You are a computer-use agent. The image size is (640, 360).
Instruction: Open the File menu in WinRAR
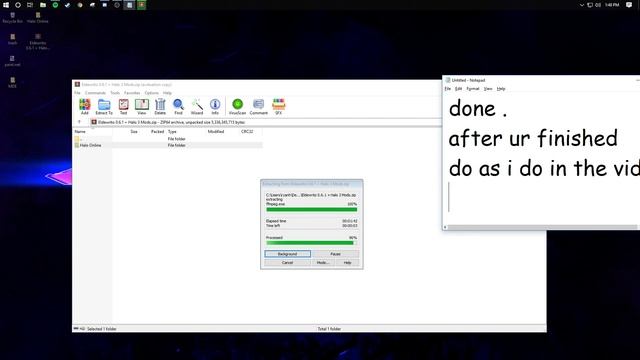point(77,93)
